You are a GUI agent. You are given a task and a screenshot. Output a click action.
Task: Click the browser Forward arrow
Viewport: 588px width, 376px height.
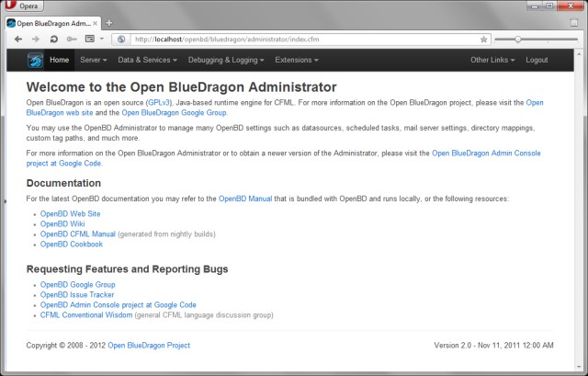(36, 39)
